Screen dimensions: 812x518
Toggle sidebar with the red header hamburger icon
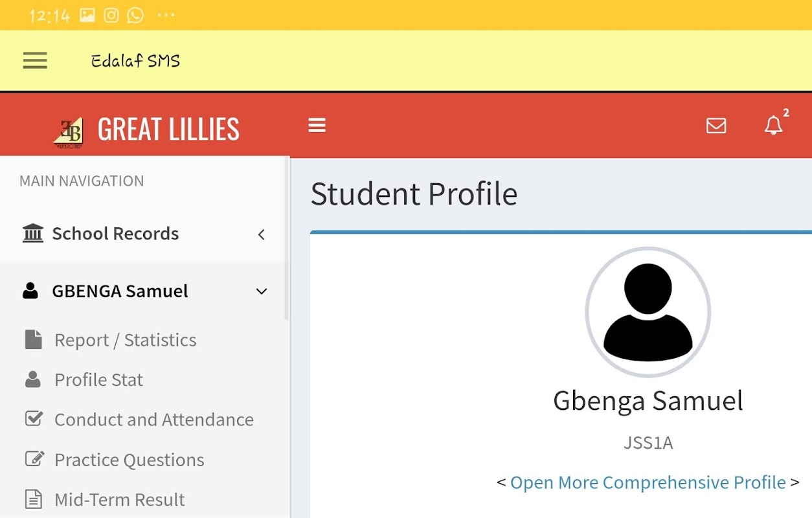click(317, 125)
